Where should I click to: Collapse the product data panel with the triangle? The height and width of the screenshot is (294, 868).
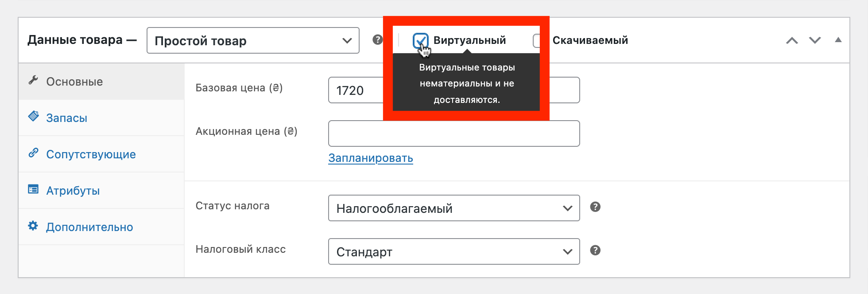pos(838,40)
